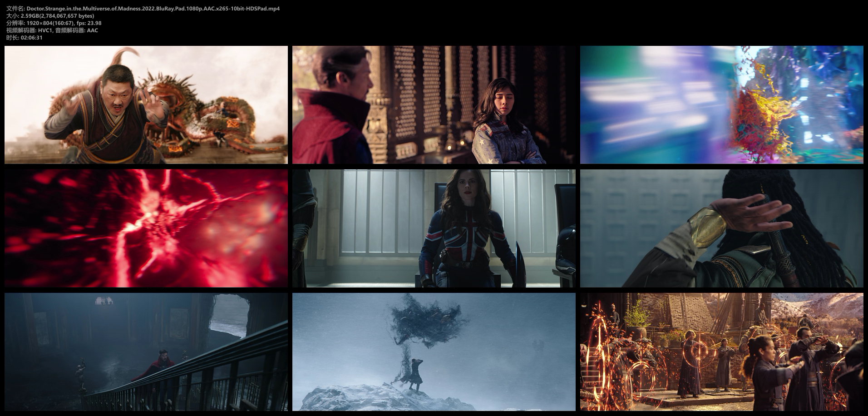The width and height of the screenshot is (868, 416).
Task: Click the 大小 label
Action: pyautogui.click(x=12, y=16)
